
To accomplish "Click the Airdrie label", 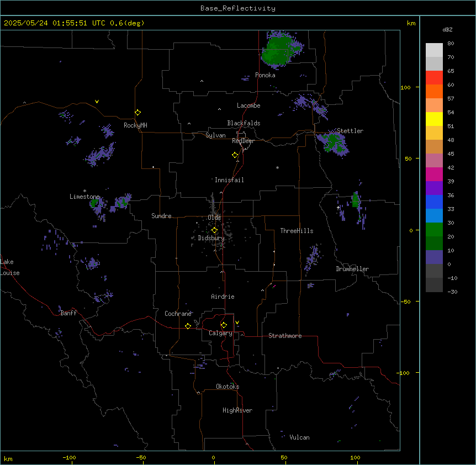I will pyautogui.click(x=223, y=297).
